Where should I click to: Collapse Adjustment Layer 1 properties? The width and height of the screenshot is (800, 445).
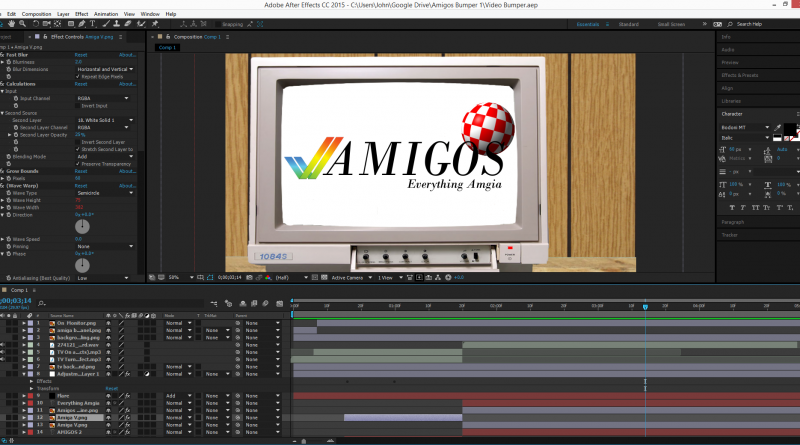pyautogui.click(x=23, y=374)
